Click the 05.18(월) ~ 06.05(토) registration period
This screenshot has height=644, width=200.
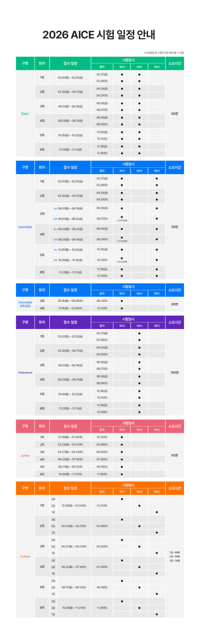coord(70,301)
